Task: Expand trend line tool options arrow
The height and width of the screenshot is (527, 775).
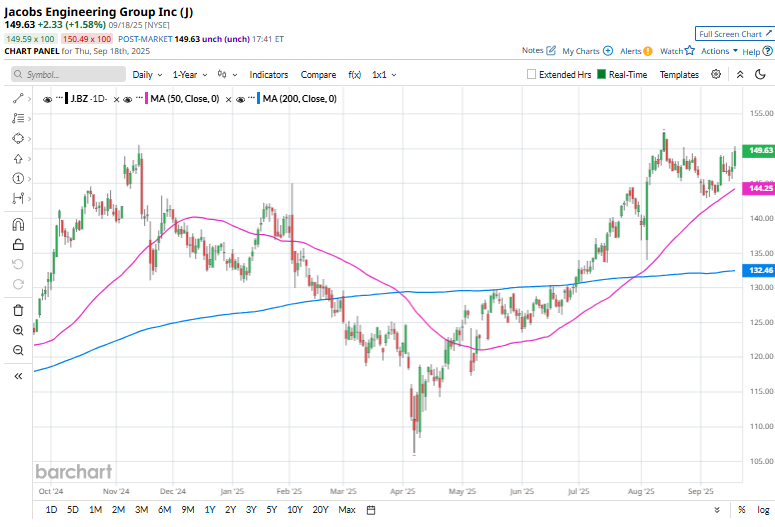Action: 30,99
